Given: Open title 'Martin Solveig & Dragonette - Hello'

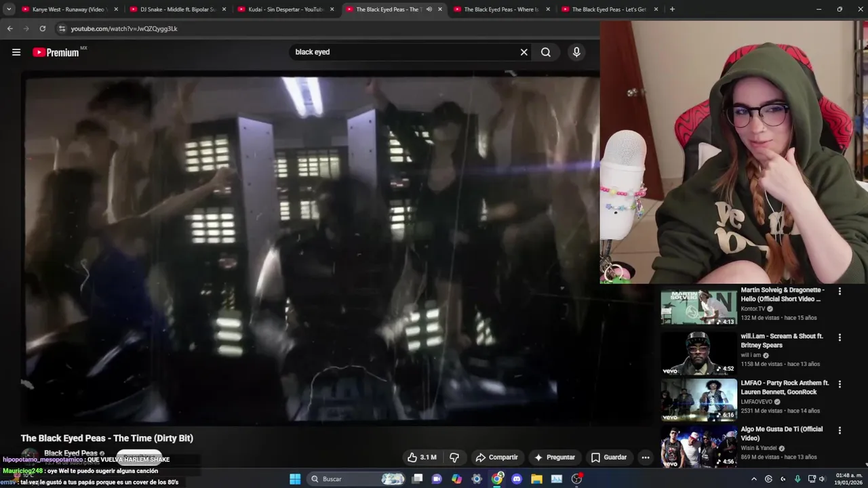Looking at the screenshot, I should click(783, 294).
